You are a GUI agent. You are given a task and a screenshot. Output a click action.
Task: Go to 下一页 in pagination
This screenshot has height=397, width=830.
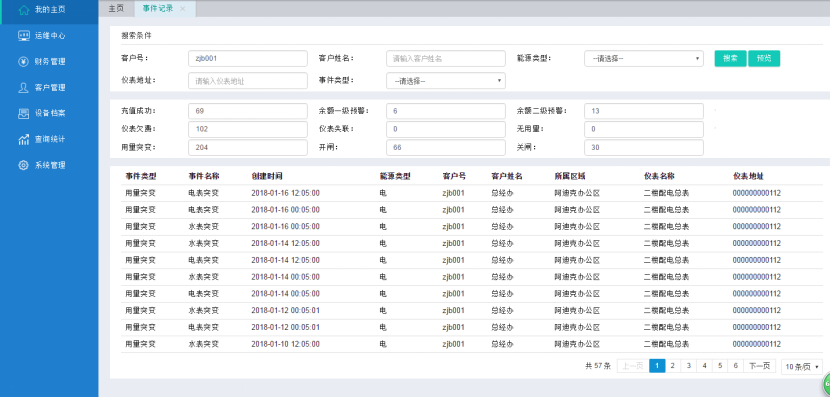(x=760, y=366)
